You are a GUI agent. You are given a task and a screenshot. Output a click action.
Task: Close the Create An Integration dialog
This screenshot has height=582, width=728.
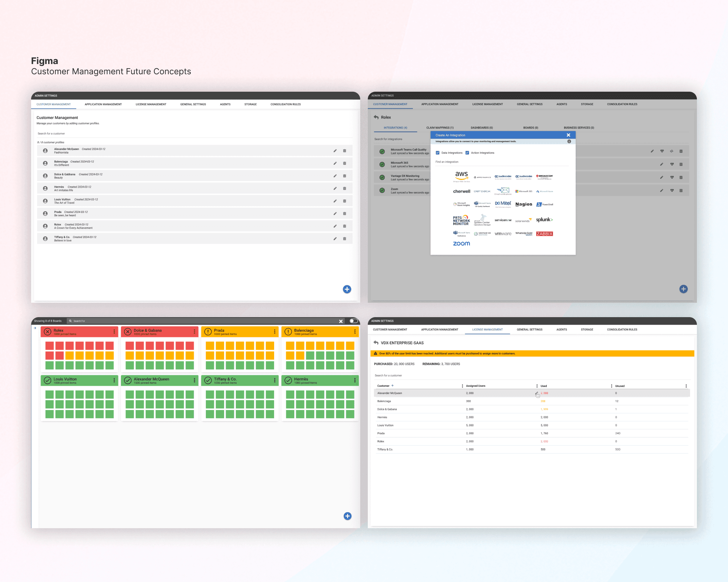coord(568,135)
